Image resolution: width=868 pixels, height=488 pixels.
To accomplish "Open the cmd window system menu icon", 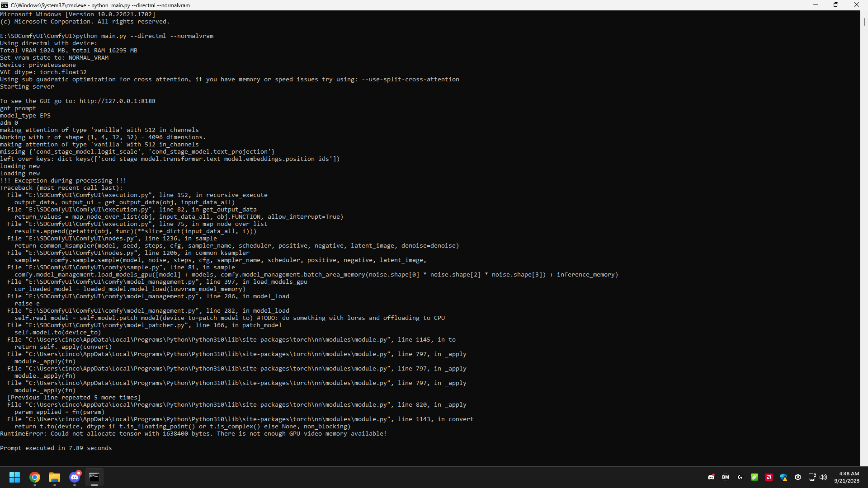I will pos(4,5).
